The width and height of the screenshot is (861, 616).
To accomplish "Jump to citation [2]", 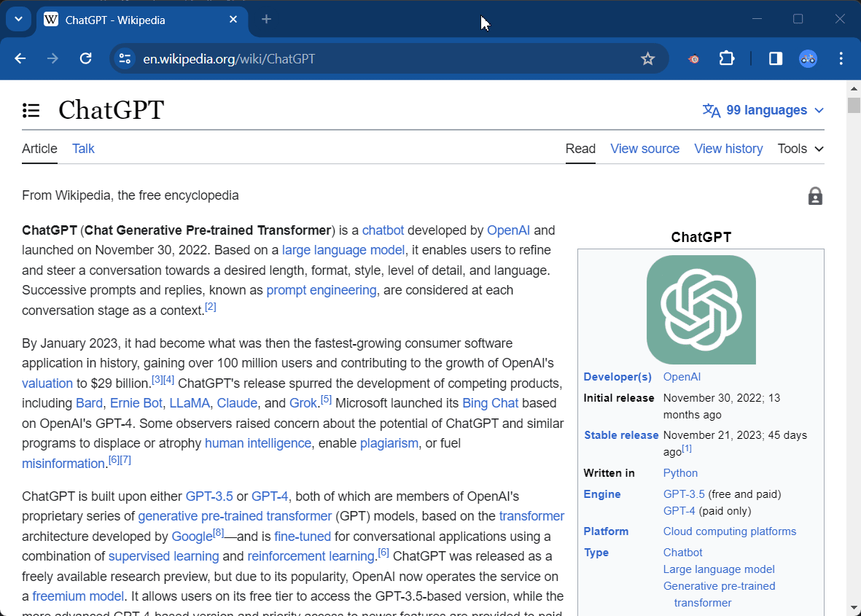I will tap(211, 307).
